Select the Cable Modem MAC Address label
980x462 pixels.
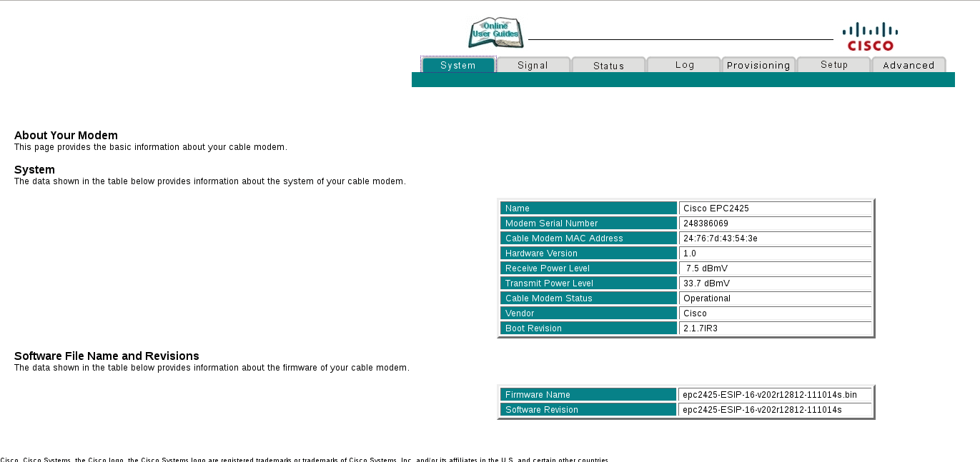[x=588, y=238]
